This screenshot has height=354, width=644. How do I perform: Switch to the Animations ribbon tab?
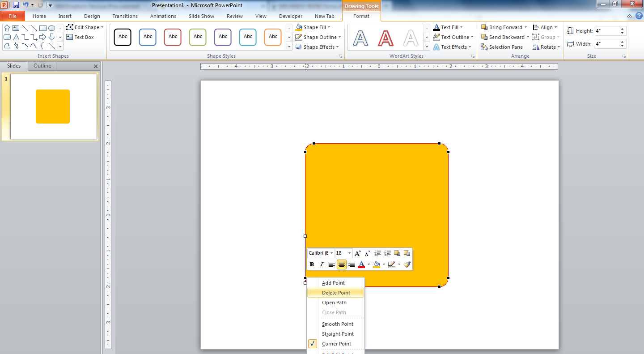point(163,16)
